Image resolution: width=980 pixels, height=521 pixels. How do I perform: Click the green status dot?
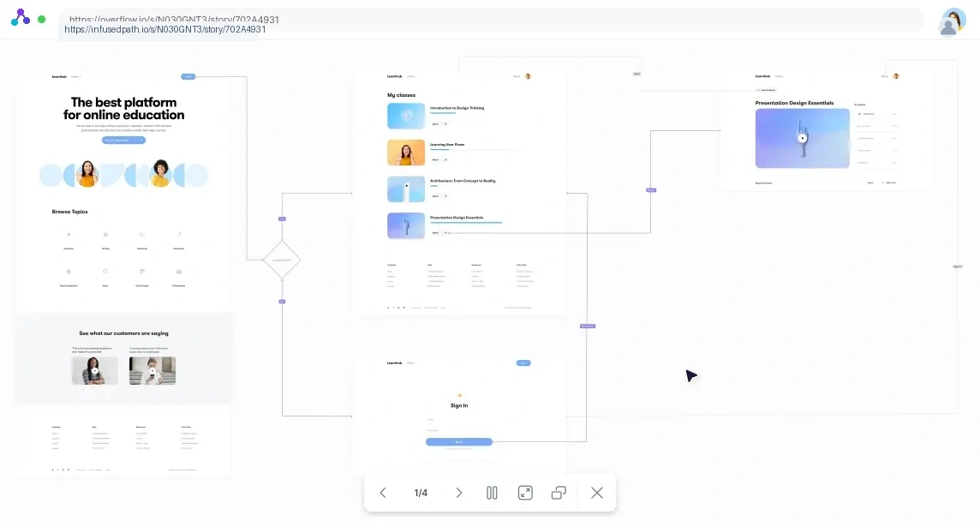coord(41,20)
